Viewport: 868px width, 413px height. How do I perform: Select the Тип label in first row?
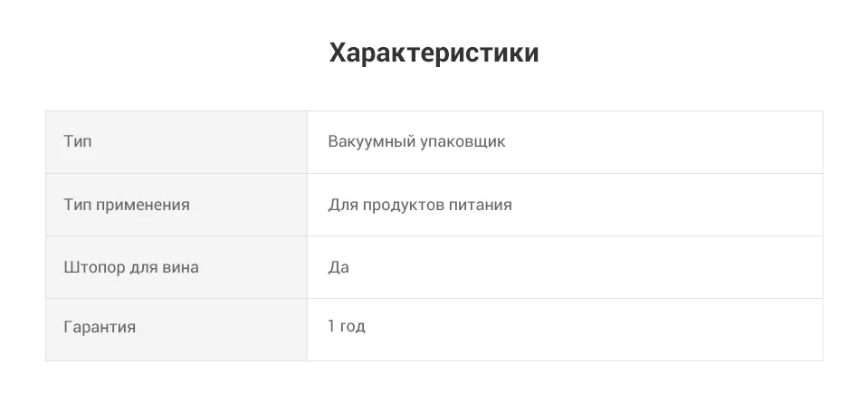[78, 141]
